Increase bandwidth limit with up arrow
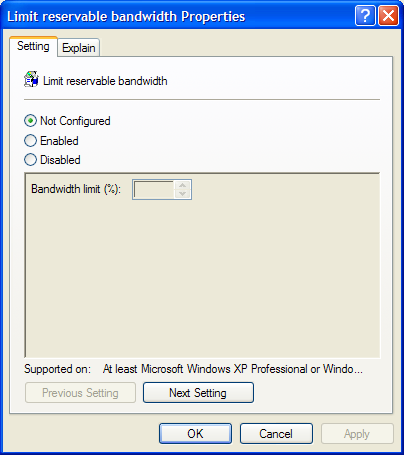Image resolution: width=404 pixels, height=455 pixels. [182, 185]
